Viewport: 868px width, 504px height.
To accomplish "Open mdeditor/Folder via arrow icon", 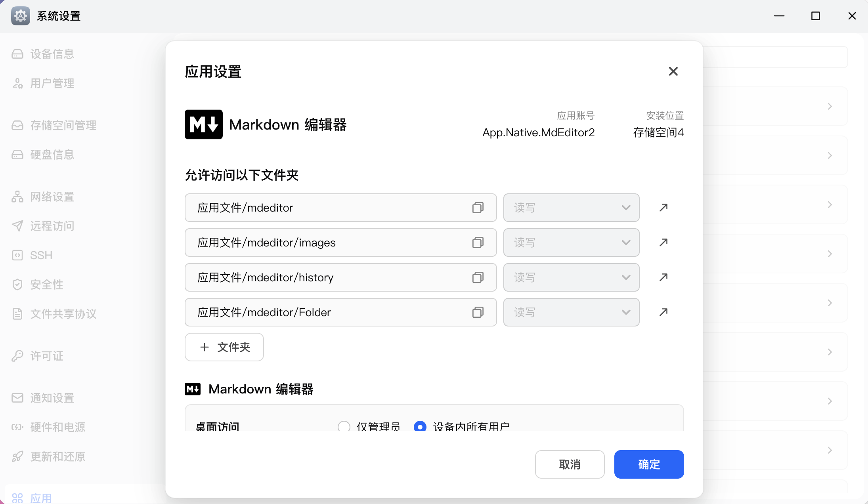I will pos(663,312).
